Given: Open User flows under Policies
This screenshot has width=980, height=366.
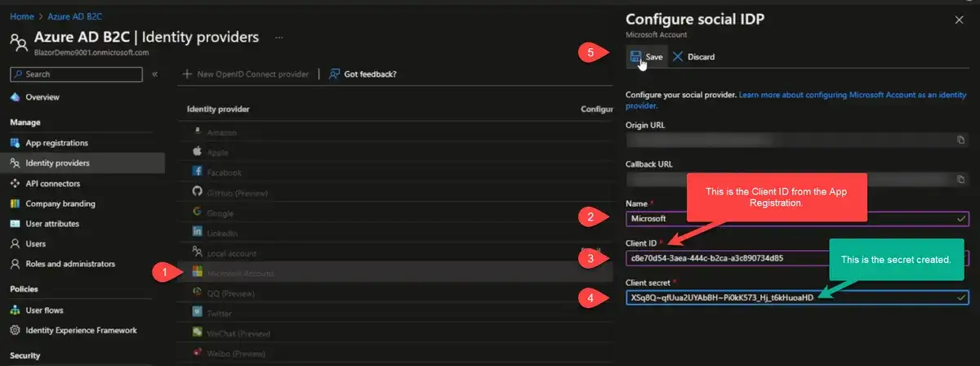Looking at the screenshot, I should pyautogui.click(x=47, y=310).
